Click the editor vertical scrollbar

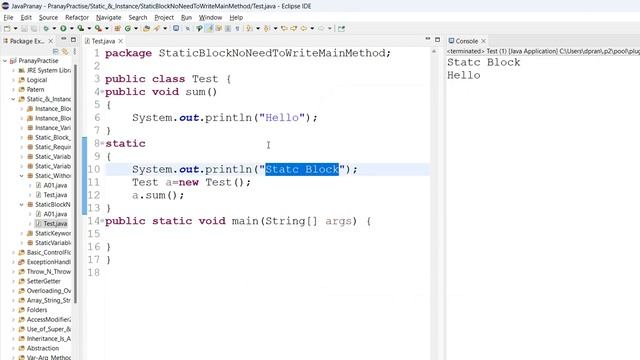pos(433,204)
